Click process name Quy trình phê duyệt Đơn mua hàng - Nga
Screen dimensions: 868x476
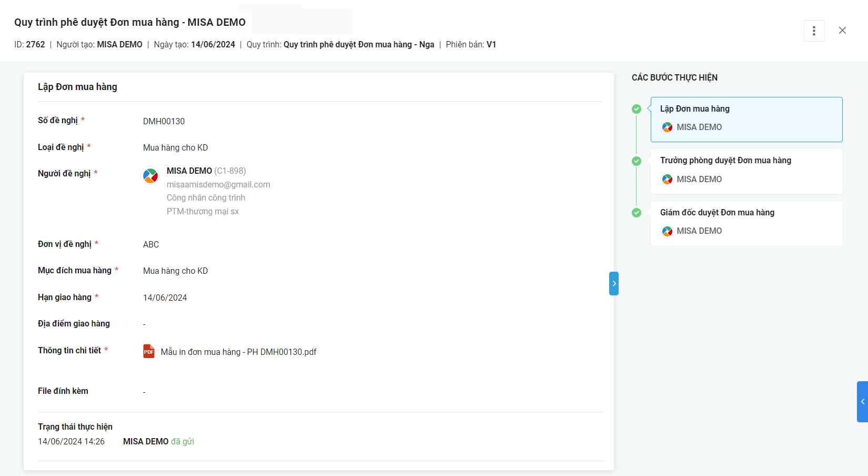point(359,44)
